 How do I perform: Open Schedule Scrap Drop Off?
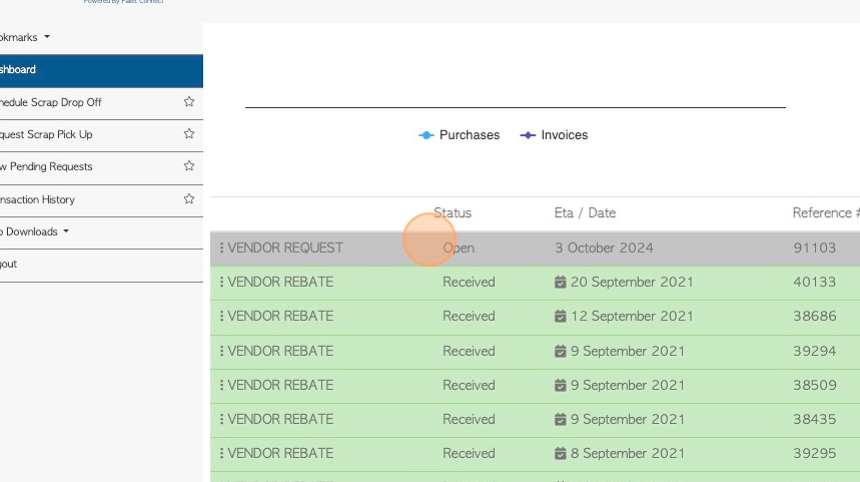pyautogui.click(x=50, y=102)
